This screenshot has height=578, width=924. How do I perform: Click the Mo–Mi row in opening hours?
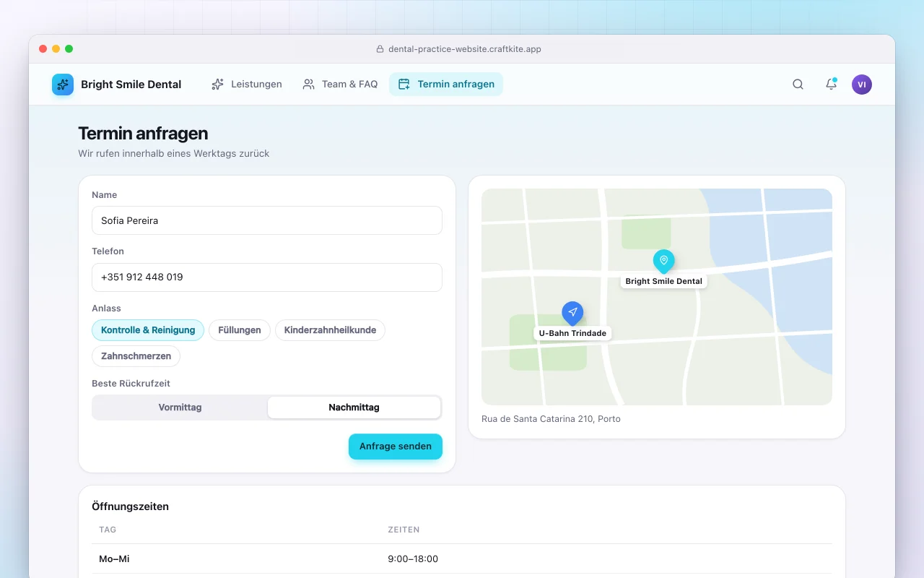tap(462, 559)
